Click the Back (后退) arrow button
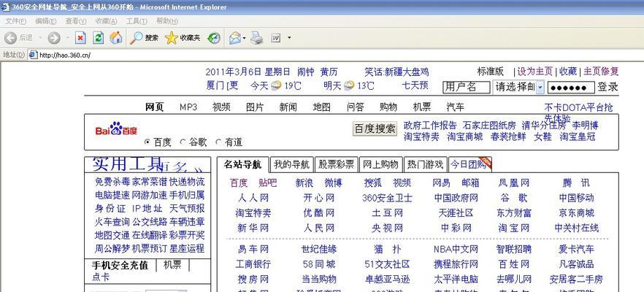The width and height of the screenshot is (644, 292). (x=11, y=38)
